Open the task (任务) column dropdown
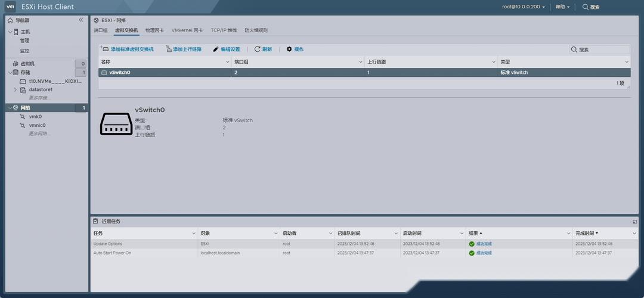This screenshot has height=298, width=644. 194,234
